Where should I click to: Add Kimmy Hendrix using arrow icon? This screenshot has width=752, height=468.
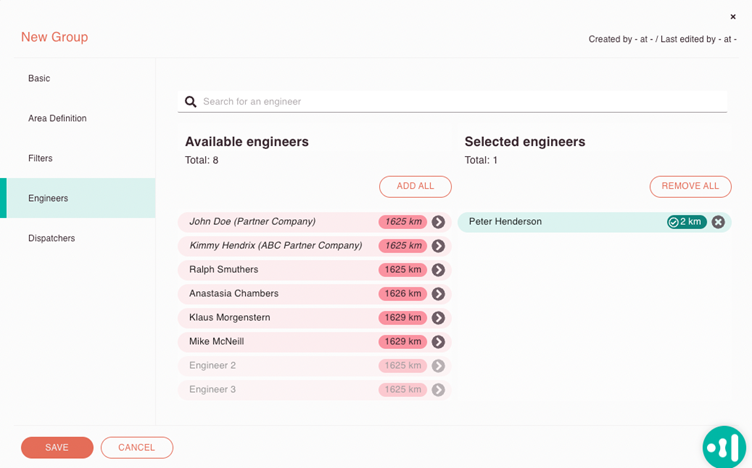coord(438,246)
